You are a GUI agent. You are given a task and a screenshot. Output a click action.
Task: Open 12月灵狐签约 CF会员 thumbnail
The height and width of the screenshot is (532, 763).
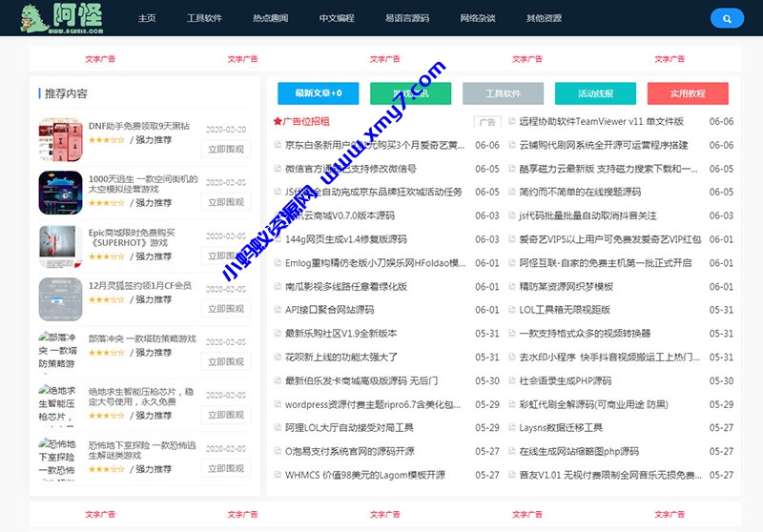60,299
